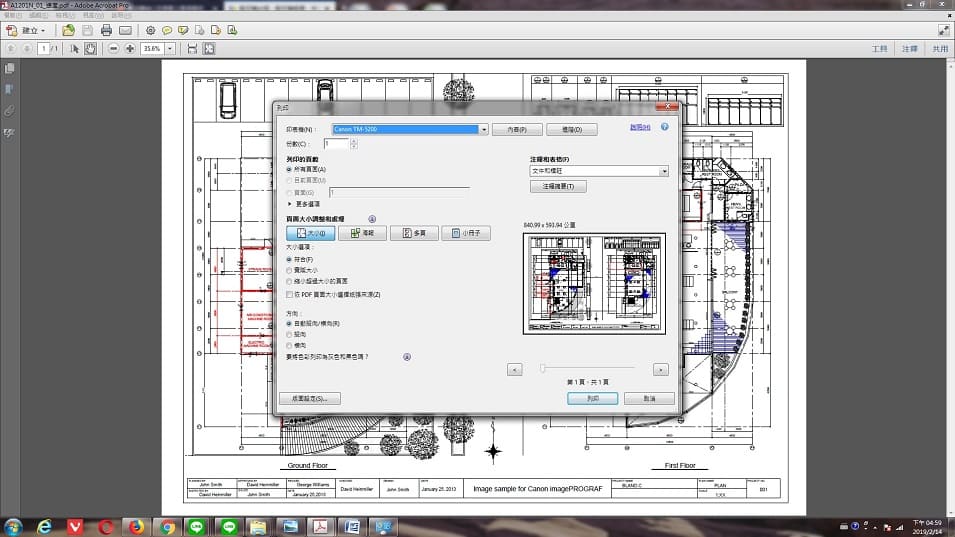
Task: Click the zoom in plus icon
Action: 130,48
